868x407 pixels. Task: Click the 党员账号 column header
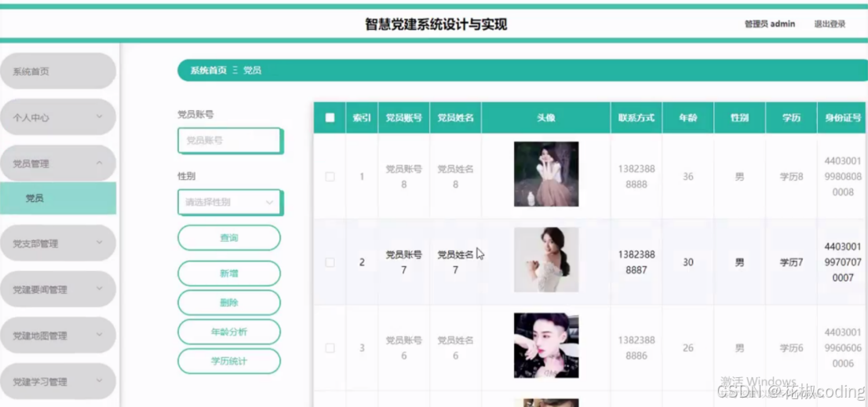coord(403,118)
